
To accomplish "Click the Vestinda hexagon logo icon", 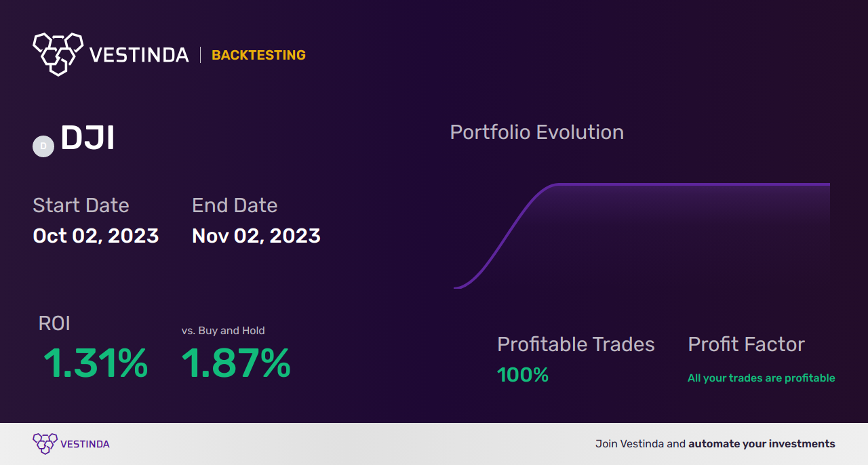I will click(58, 54).
